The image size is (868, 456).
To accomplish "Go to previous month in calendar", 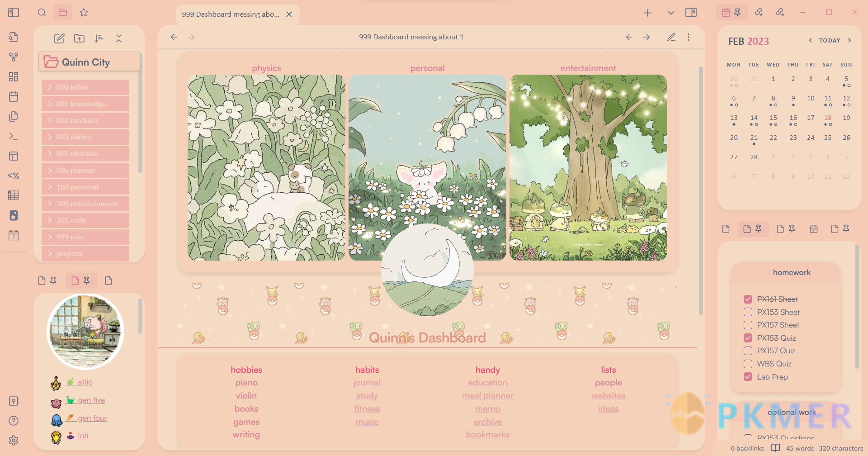I will (x=810, y=40).
